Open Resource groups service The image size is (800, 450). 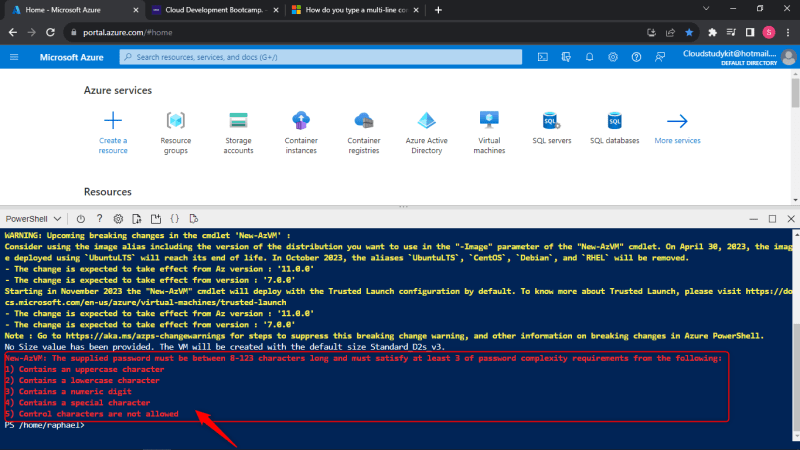(176, 133)
